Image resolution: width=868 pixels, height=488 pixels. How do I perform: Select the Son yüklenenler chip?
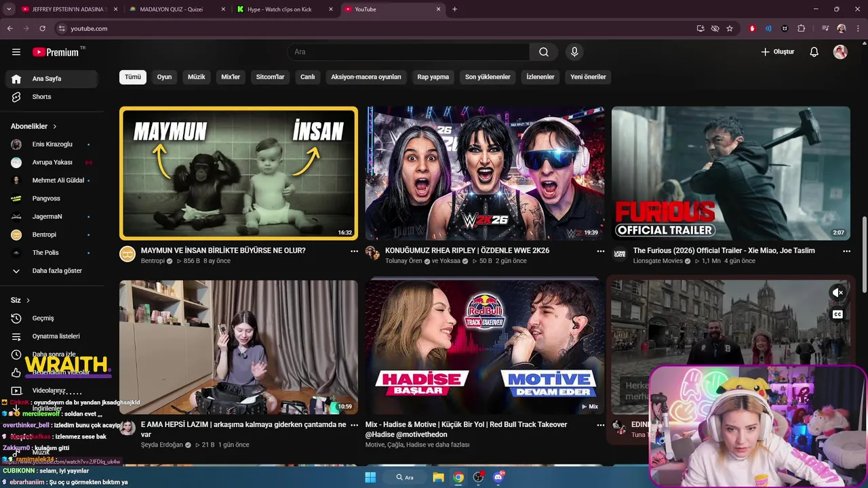[x=488, y=77]
